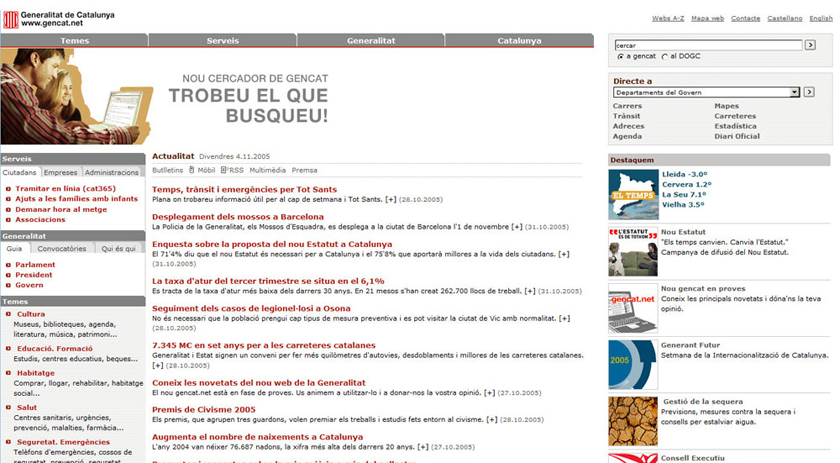Open 'Demanar hora al metge' link
The height and width of the screenshot is (463, 840).
61,209
